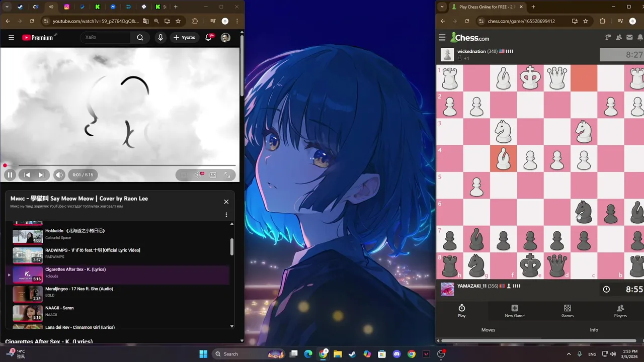Open the Mix playlist three-dot menu

(x=226, y=215)
